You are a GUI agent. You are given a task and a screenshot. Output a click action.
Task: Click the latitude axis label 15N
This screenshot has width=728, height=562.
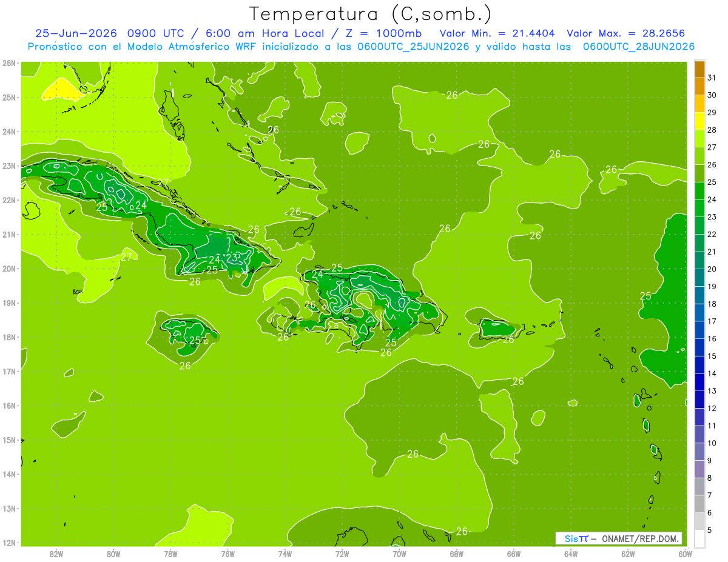point(9,440)
